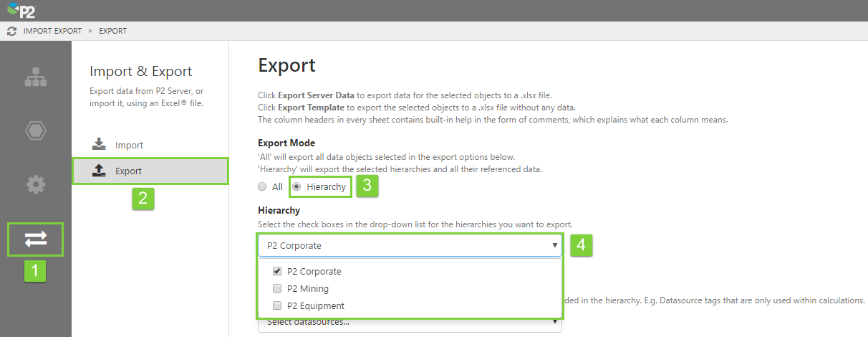
Task: Click the Import download icon
Action: [99, 145]
